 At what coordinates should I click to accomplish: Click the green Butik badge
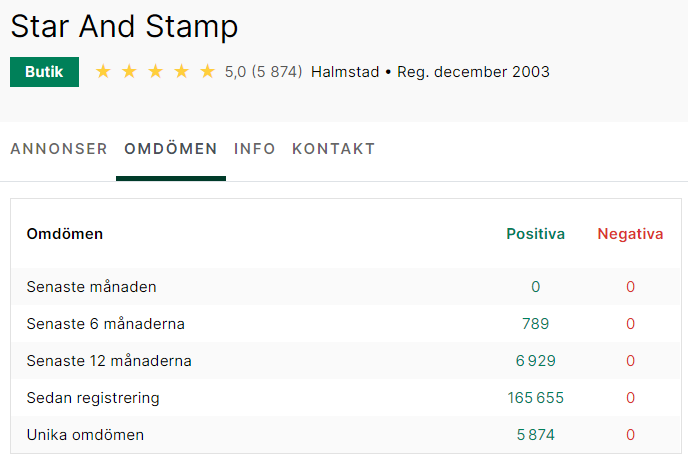click(x=44, y=72)
